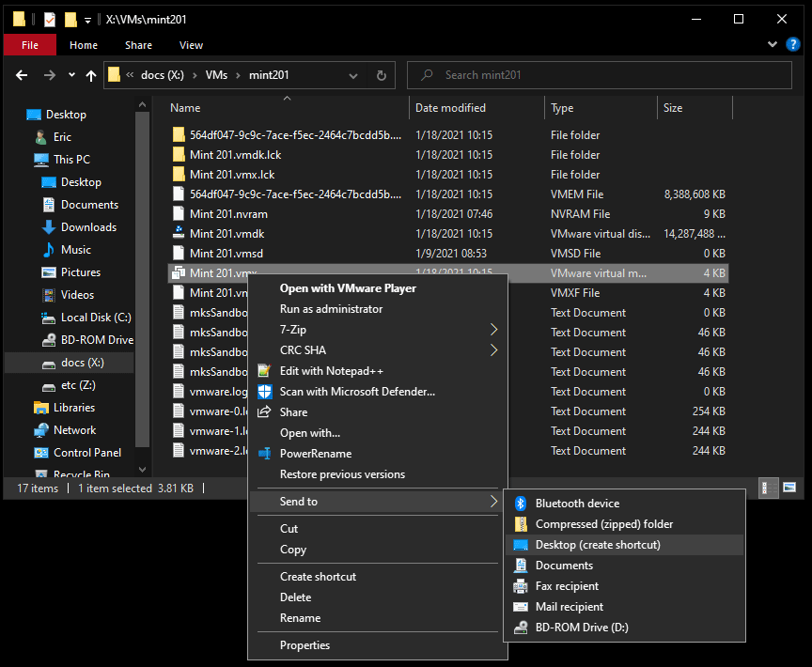Open the Home ribbon tab
The height and width of the screenshot is (667, 812).
(x=84, y=45)
